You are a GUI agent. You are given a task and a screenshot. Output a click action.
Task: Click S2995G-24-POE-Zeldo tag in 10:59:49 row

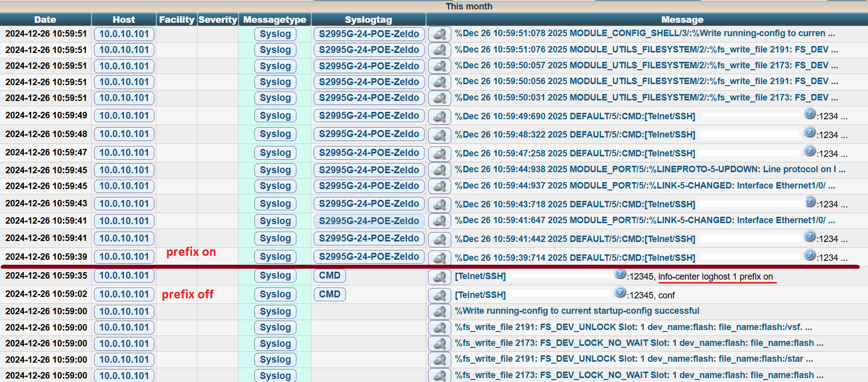(369, 116)
